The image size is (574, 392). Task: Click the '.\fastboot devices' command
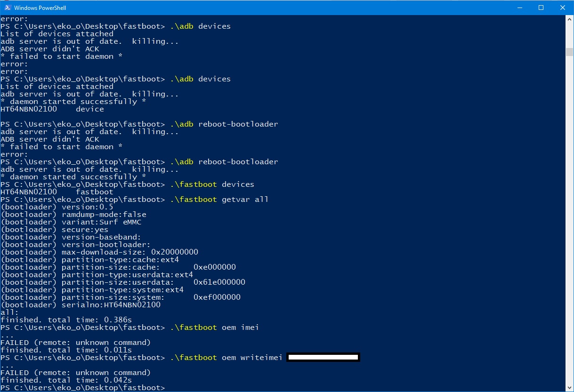pyautogui.click(x=212, y=184)
